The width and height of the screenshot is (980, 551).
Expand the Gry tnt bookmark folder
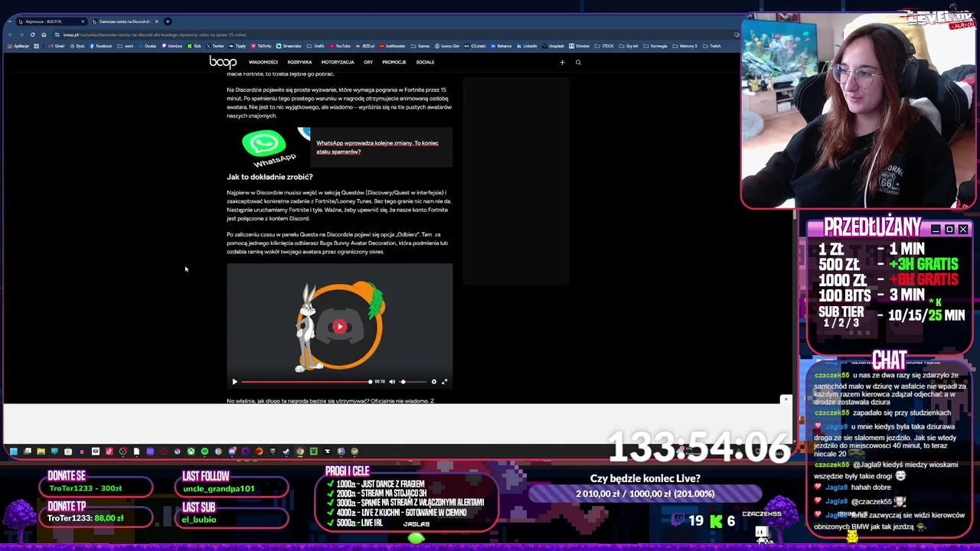[x=629, y=46]
